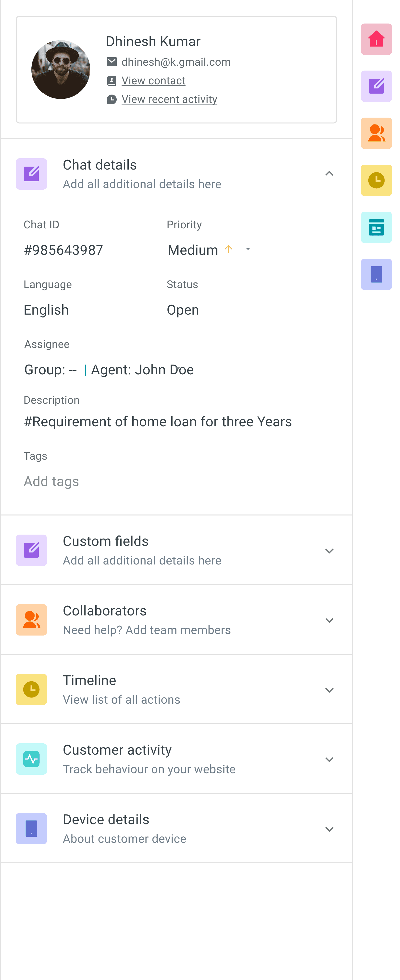Click the Medium priority value

pyautogui.click(x=193, y=250)
